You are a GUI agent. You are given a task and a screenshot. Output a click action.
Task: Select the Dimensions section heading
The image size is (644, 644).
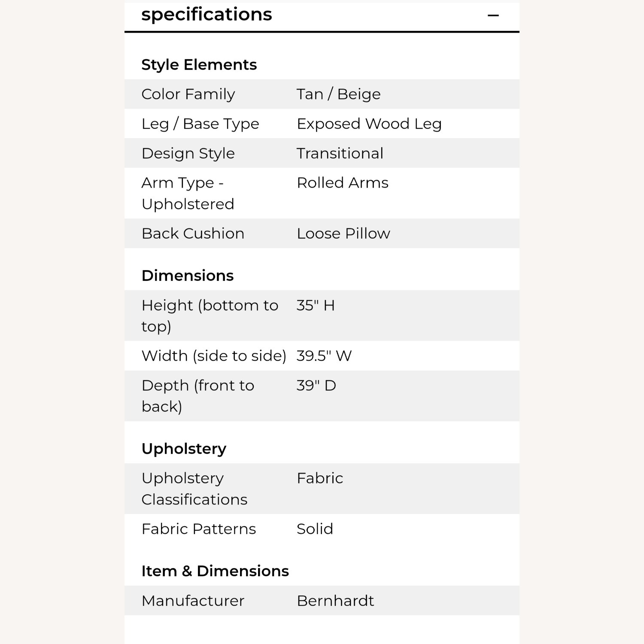point(187,276)
